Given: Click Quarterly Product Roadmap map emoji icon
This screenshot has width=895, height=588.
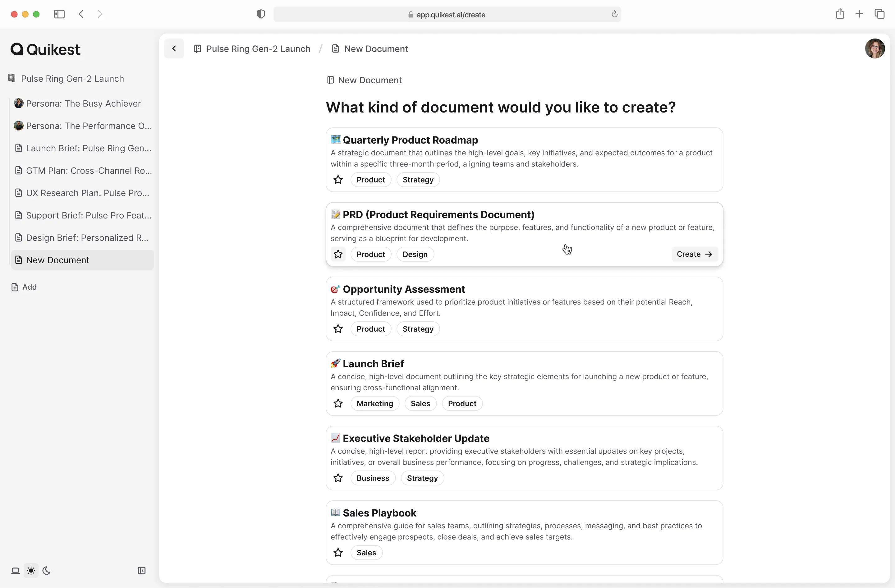Looking at the screenshot, I should (335, 140).
